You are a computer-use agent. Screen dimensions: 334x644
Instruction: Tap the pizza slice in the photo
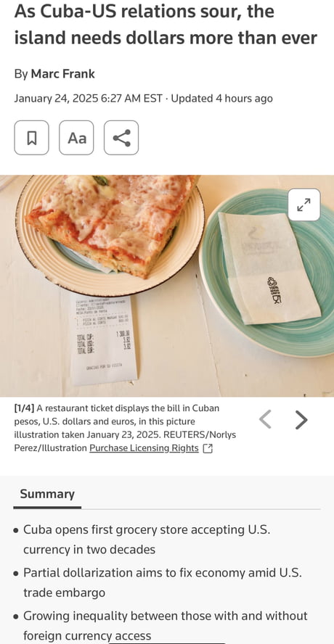(x=111, y=224)
